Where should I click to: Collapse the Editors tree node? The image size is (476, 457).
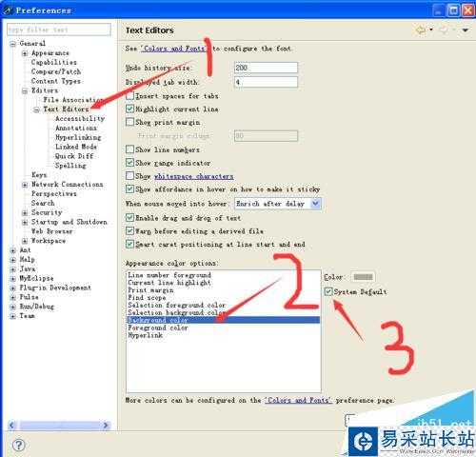tap(25, 90)
